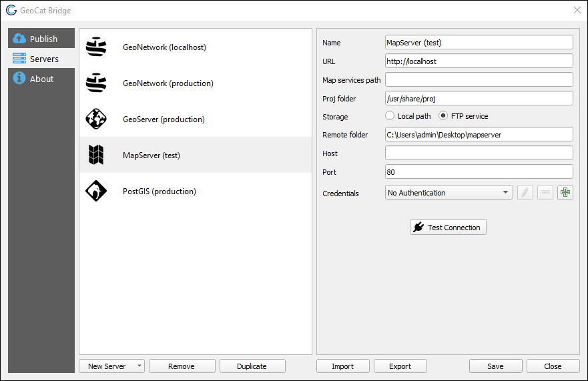
Task: Click the edit credentials pencil icon
Action: coord(525,193)
